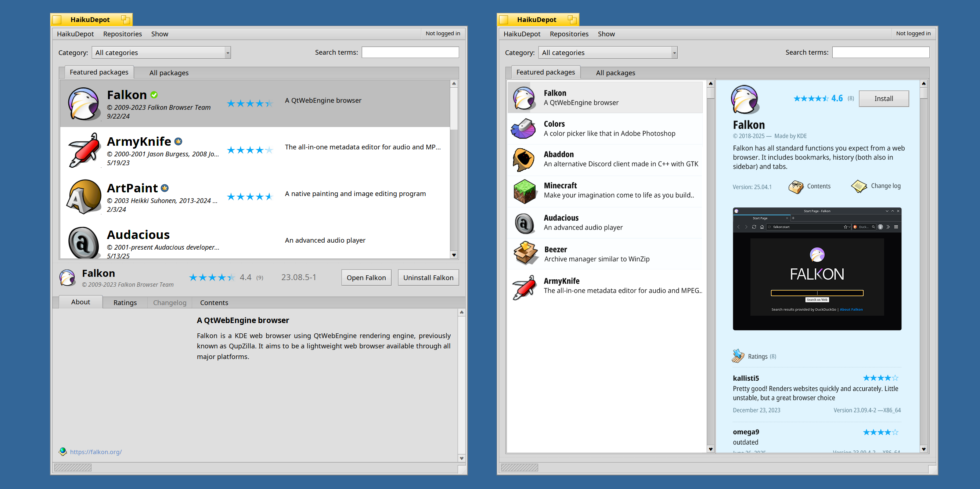Select Featured packages tab in left window

(99, 72)
